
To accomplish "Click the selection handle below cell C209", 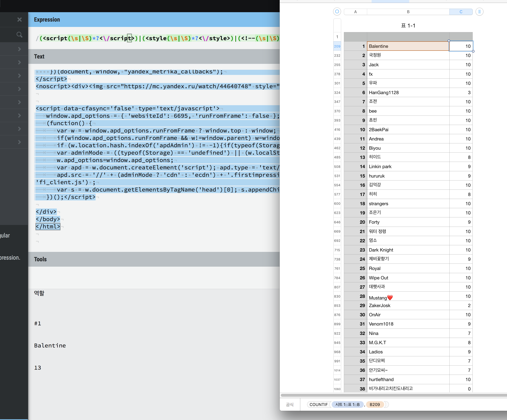I will click(x=473, y=51).
